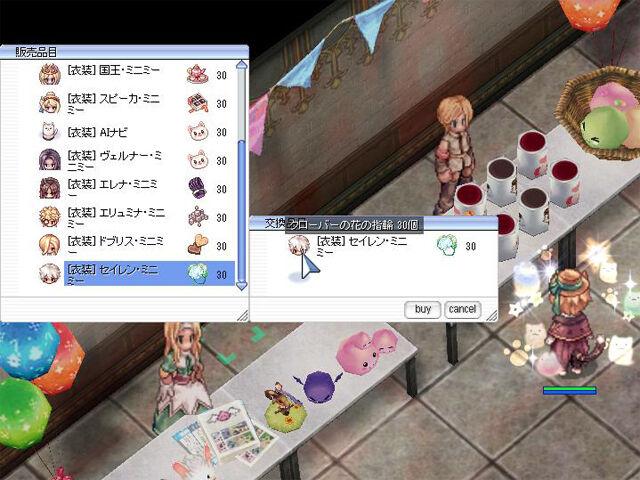This screenshot has width=640, height=480.
Task: Click the AIナビ white cat item icon
Action: [x=49, y=131]
